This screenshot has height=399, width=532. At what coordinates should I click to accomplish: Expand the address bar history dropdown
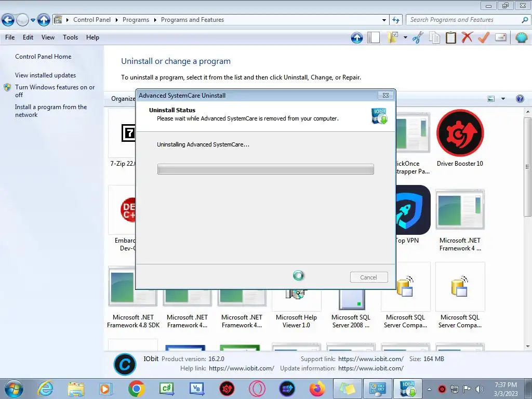[x=384, y=20]
